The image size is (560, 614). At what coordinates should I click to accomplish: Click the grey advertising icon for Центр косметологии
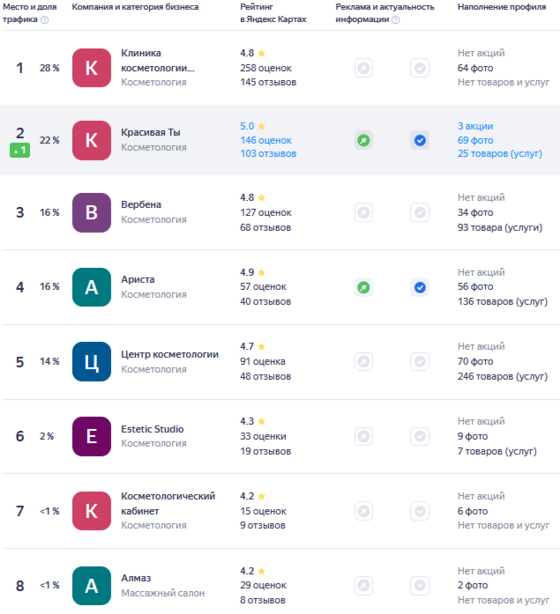pos(364,361)
